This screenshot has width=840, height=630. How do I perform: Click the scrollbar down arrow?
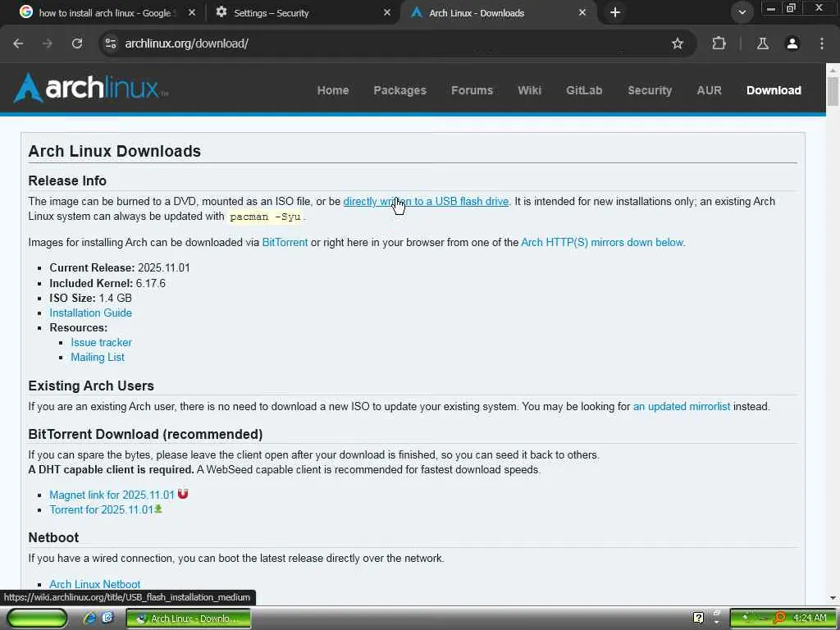(833, 598)
